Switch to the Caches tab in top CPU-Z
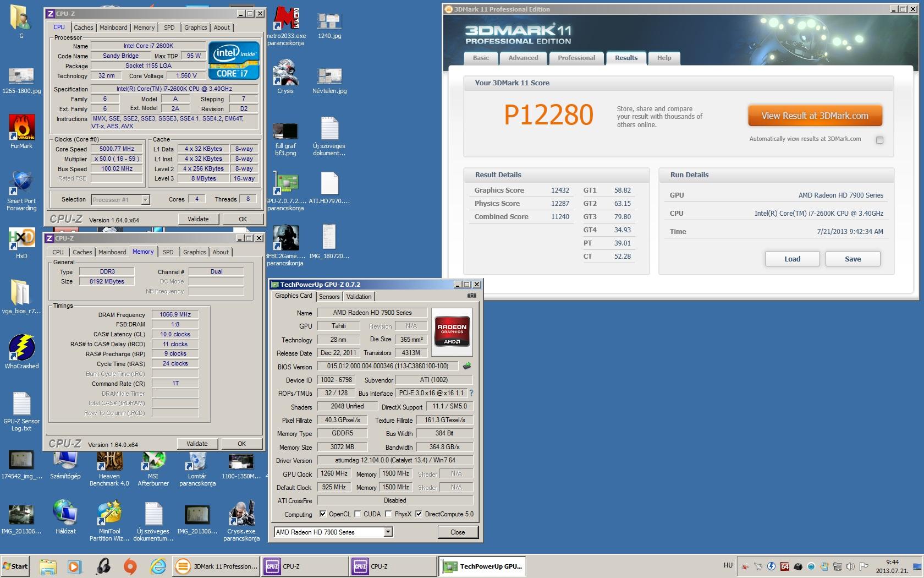This screenshot has width=924, height=578. [x=84, y=28]
